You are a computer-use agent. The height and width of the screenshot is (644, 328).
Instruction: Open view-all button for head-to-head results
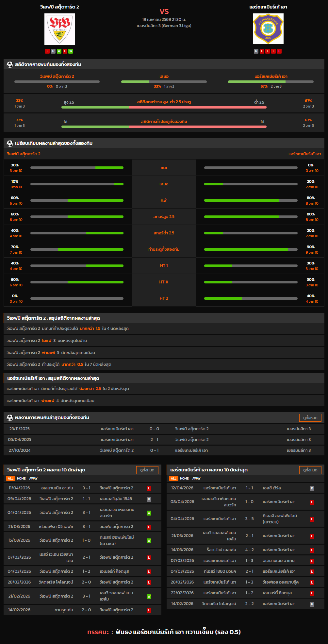tap(310, 418)
